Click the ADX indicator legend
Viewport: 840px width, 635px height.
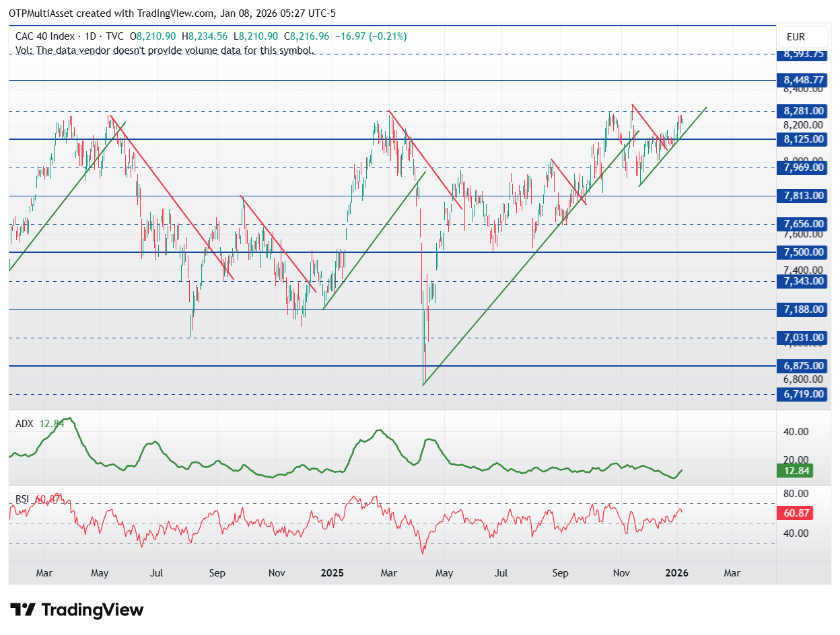pos(40,424)
